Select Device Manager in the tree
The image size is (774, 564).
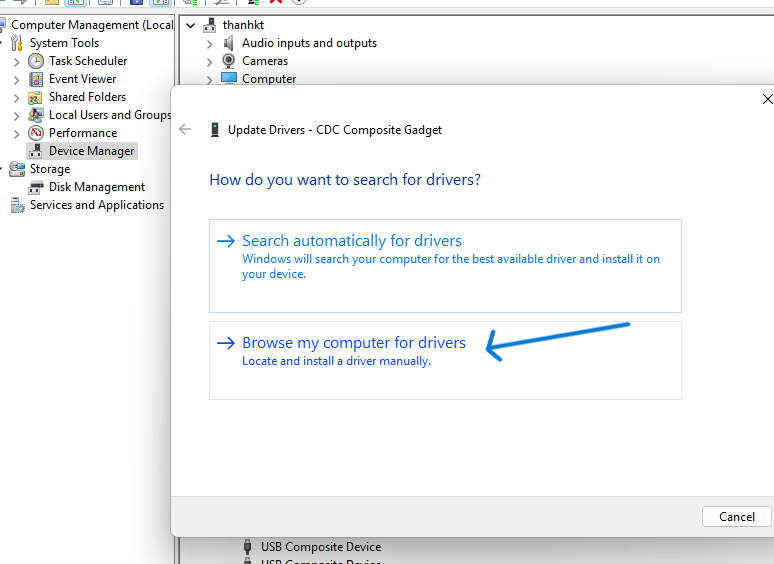91,151
